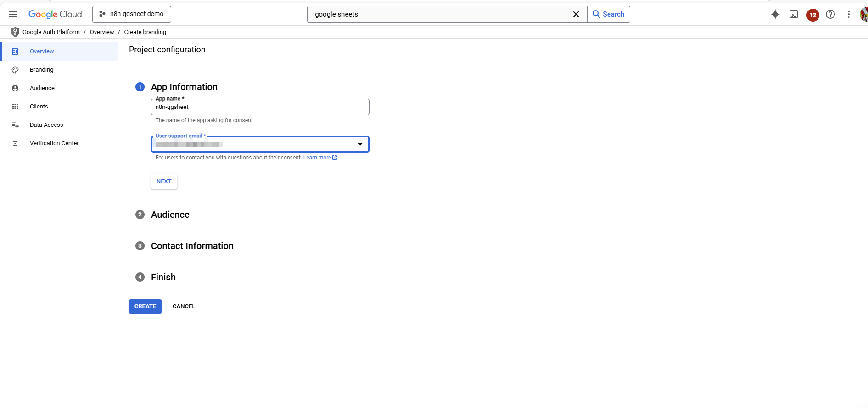The height and width of the screenshot is (408, 868).
Task: Click the Clients grid icon
Action: [15, 107]
